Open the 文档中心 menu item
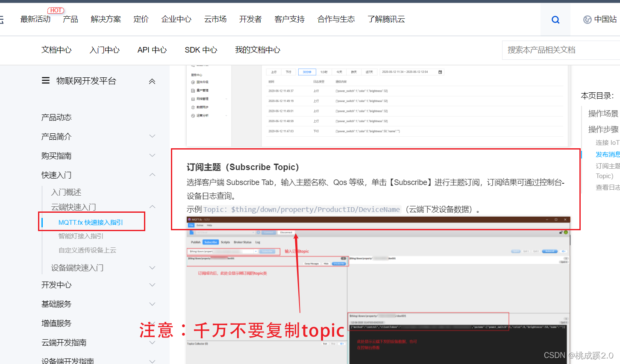 click(56, 50)
